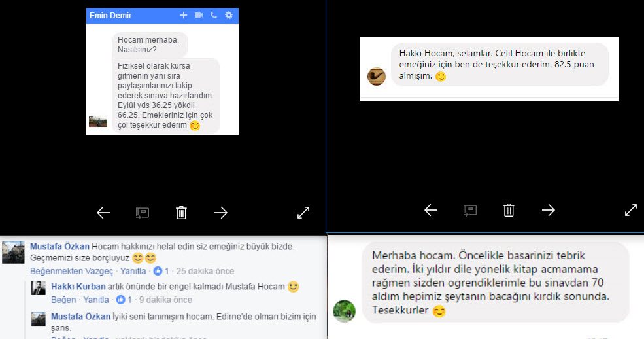The image size is (644, 339).
Task: Delete photo with trash icon in right viewer
Action: tap(509, 210)
